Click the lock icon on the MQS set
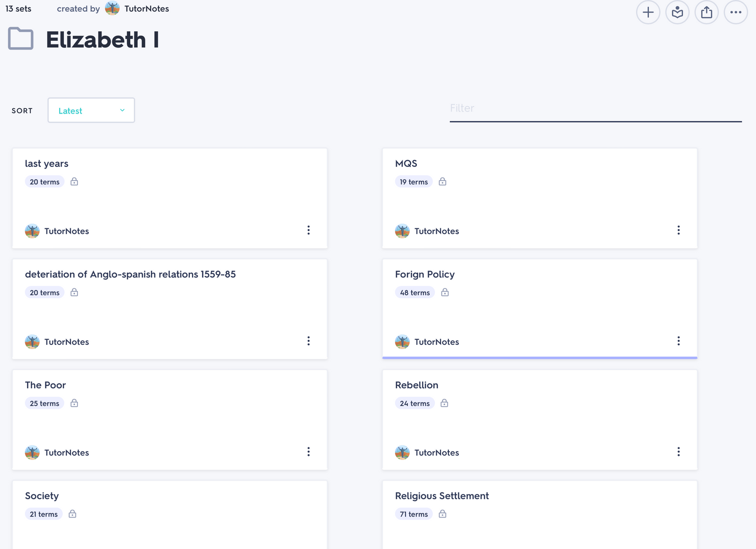 pyautogui.click(x=443, y=182)
